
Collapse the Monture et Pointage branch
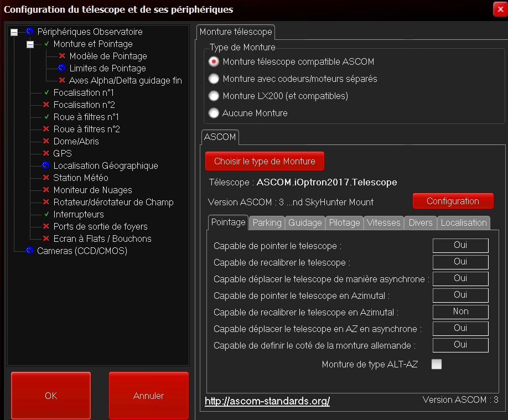pos(30,44)
